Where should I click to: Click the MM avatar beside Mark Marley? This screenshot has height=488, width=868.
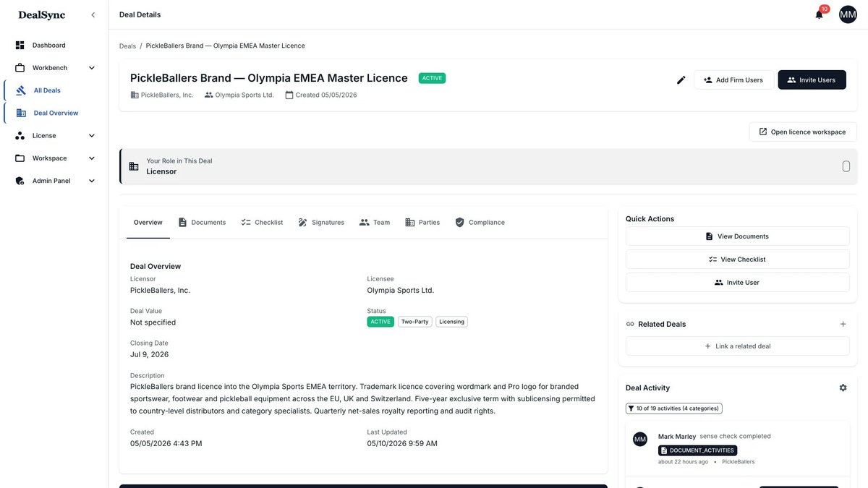tap(640, 440)
